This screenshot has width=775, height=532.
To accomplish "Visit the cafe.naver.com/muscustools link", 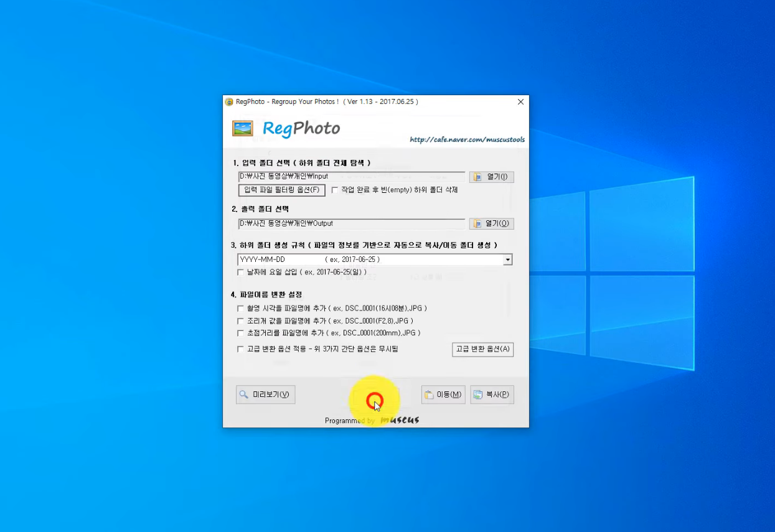I will pos(467,140).
